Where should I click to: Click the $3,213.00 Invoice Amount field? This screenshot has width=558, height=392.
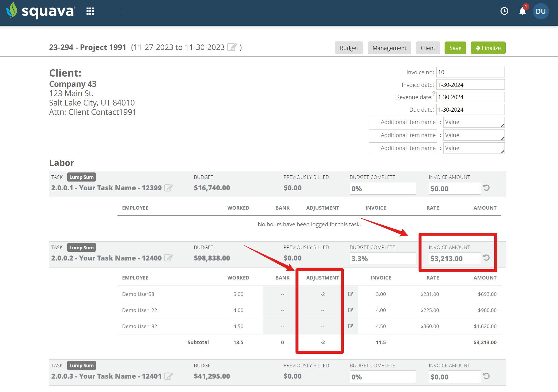pos(455,259)
